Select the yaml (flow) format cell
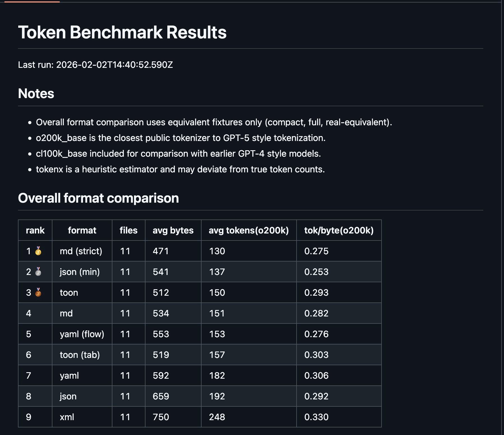 point(82,334)
